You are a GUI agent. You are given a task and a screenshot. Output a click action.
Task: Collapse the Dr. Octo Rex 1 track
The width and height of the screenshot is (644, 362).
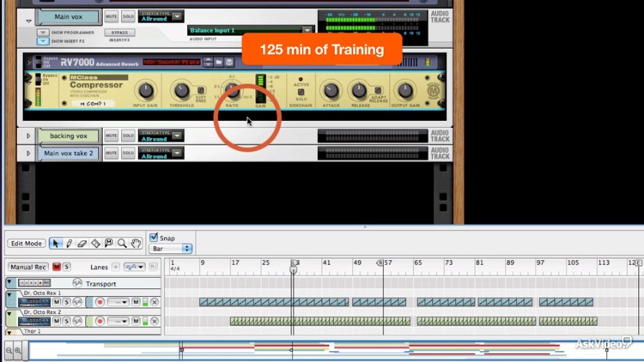(9, 295)
